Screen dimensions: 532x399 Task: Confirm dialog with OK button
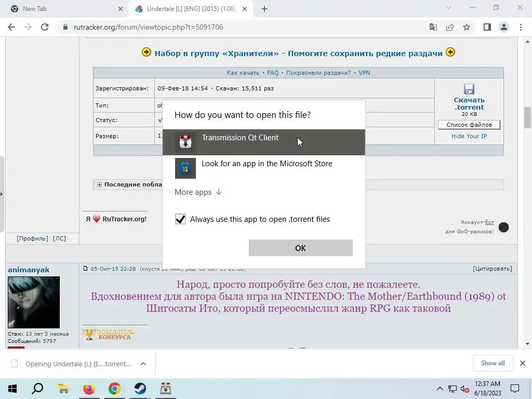(x=301, y=248)
